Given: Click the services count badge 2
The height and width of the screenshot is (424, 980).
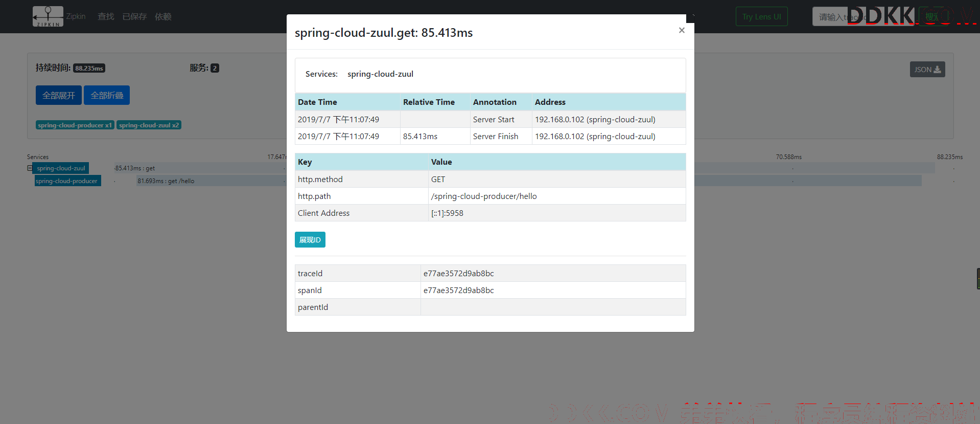Looking at the screenshot, I should [215, 68].
